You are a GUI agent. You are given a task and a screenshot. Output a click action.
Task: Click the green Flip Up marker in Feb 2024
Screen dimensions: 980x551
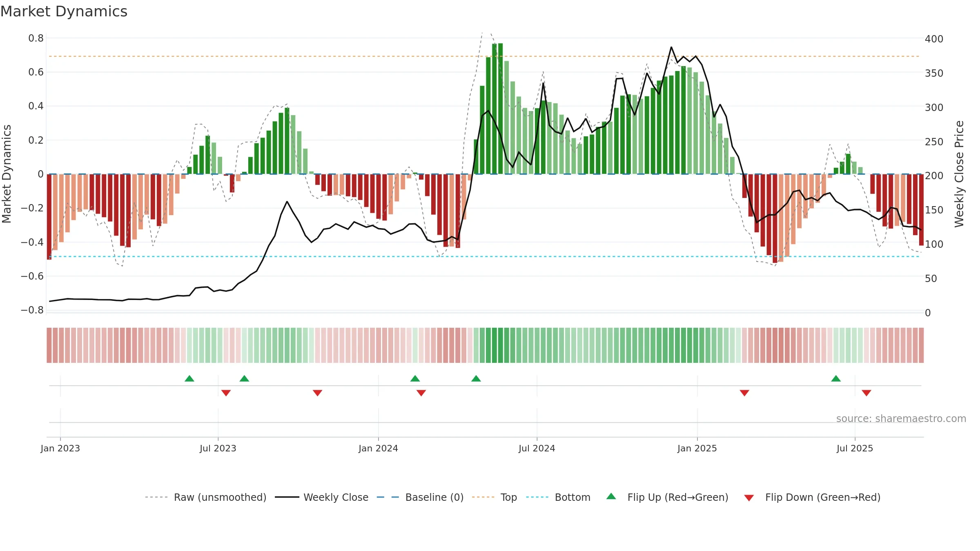click(415, 378)
